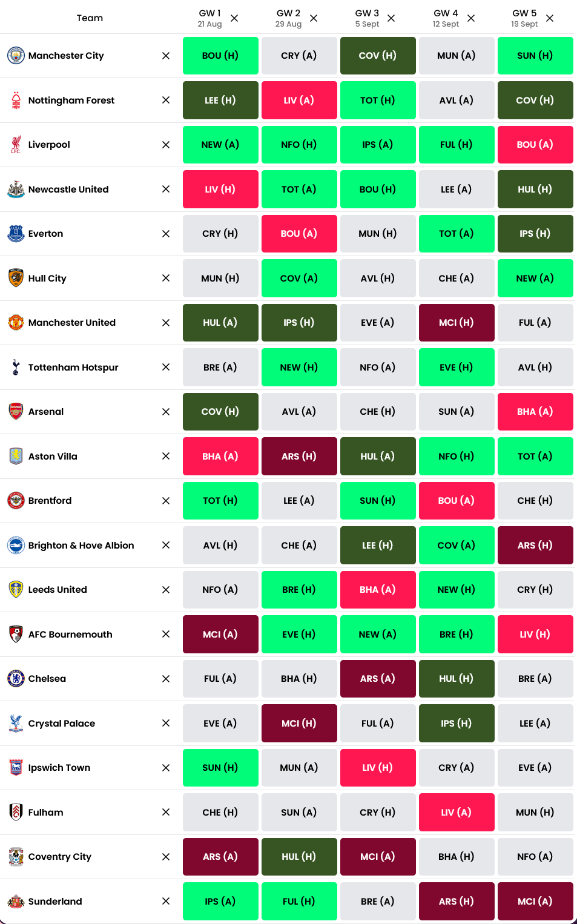Viewport: 577px width, 924px height.
Task: Click the Team column header
Action: click(90, 18)
